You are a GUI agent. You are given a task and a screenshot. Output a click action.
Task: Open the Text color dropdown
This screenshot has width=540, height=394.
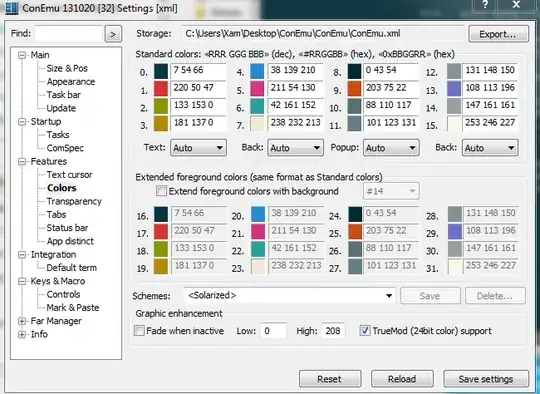[198, 148]
